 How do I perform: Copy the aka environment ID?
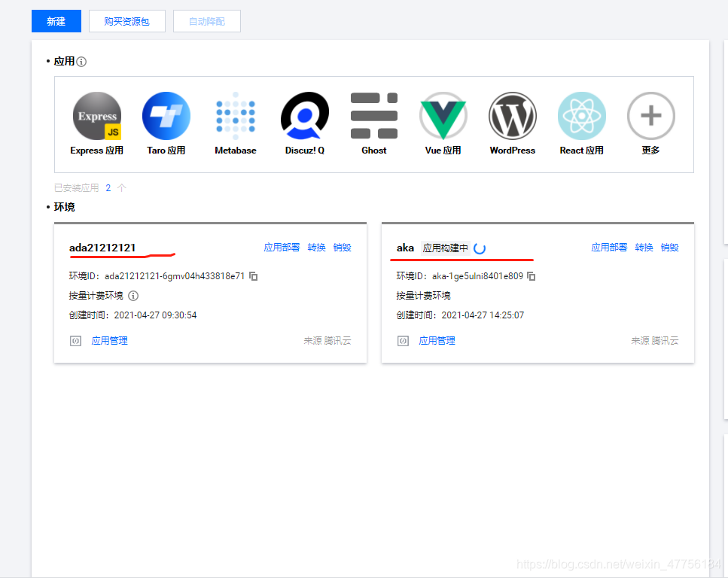[x=532, y=276]
